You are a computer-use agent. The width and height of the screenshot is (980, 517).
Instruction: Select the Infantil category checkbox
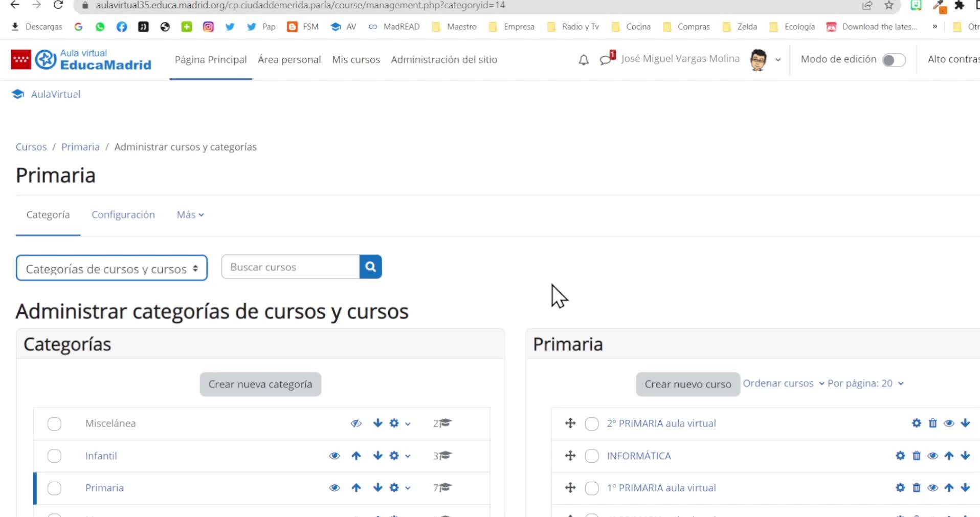(54, 456)
